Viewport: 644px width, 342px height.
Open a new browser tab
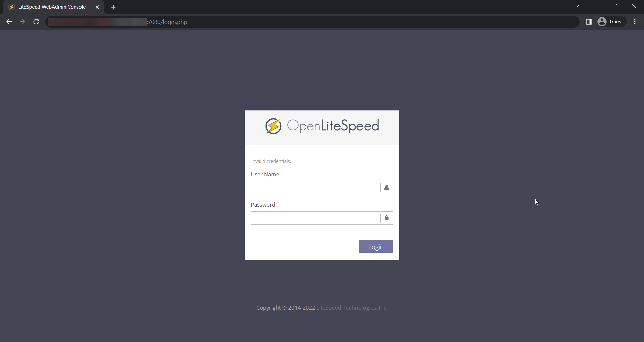pos(113,7)
